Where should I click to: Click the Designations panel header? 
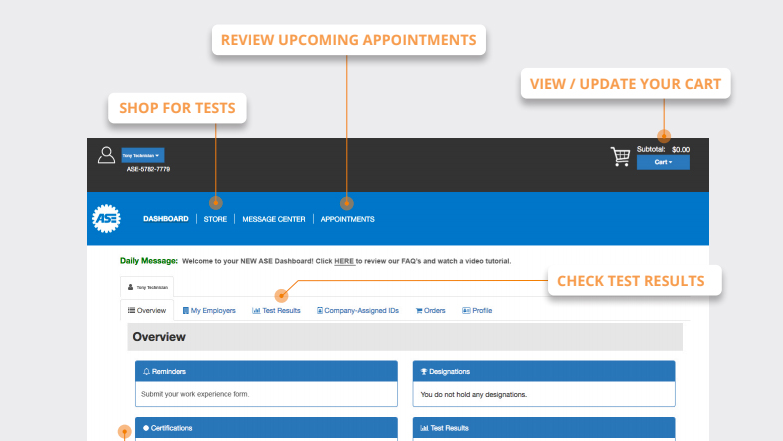coord(544,371)
